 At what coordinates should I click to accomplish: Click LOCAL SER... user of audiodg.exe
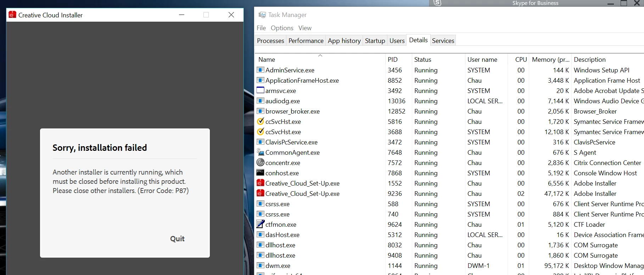[485, 101]
